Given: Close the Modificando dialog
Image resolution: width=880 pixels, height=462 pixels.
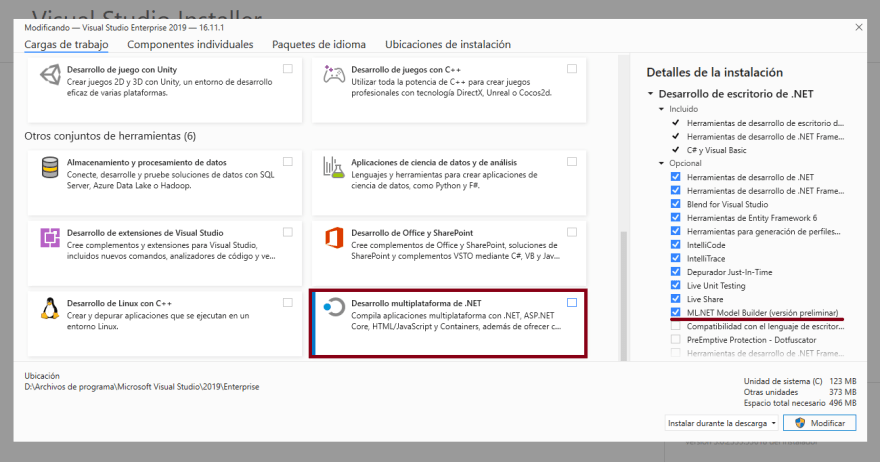Looking at the screenshot, I should (x=859, y=27).
